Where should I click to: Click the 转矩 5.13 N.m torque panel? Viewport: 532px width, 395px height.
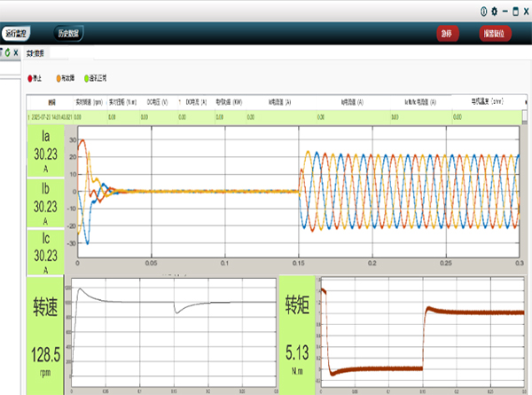pos(297,336)
